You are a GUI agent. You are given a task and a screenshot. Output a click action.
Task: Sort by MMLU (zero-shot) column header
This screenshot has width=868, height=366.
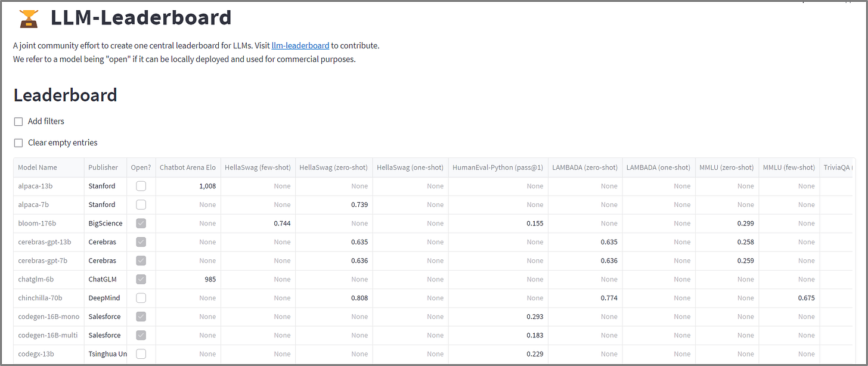coord(727,168)
